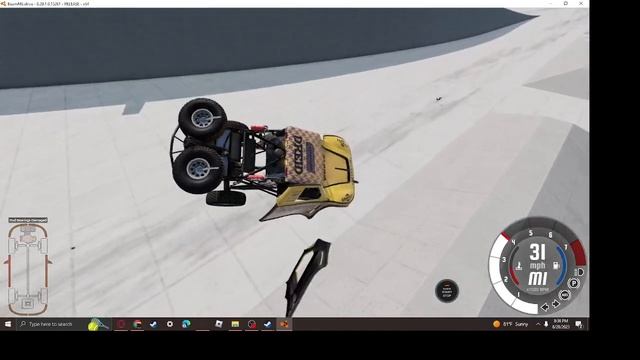Click the 31 mph speed readout
The image size is (640, 360).
[538, 257]
